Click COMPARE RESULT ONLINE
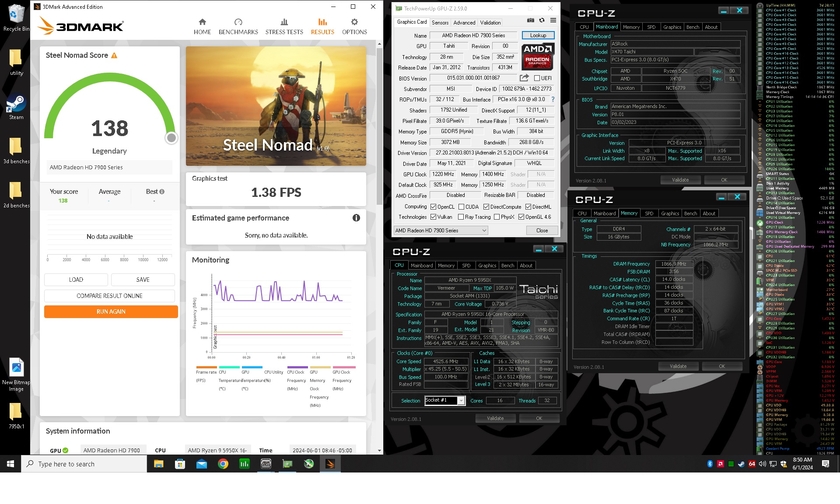This screenshot has width=840, height=504. point(109,296)
